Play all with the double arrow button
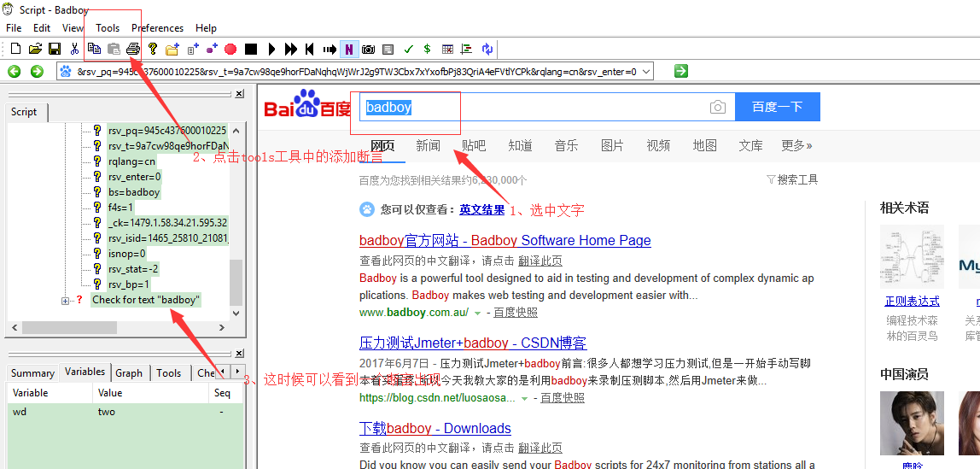This screenshot has width=980, height=469. pyautogui.click(x=290, y=49)
